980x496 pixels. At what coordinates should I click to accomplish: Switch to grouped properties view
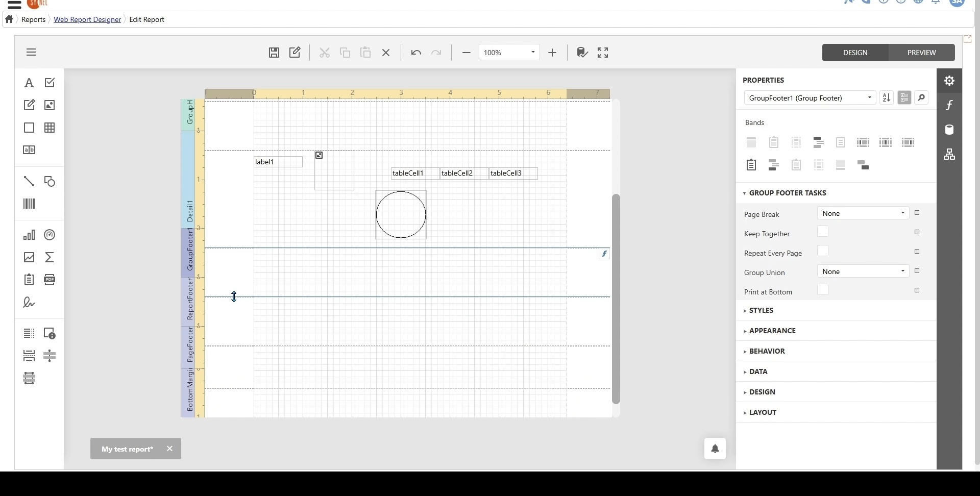[x=904, y=97]
